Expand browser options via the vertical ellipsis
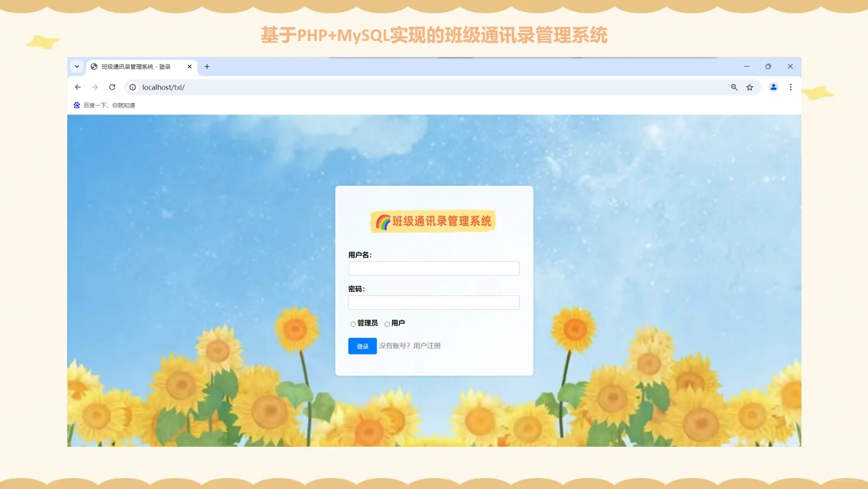 pos(790,87)
